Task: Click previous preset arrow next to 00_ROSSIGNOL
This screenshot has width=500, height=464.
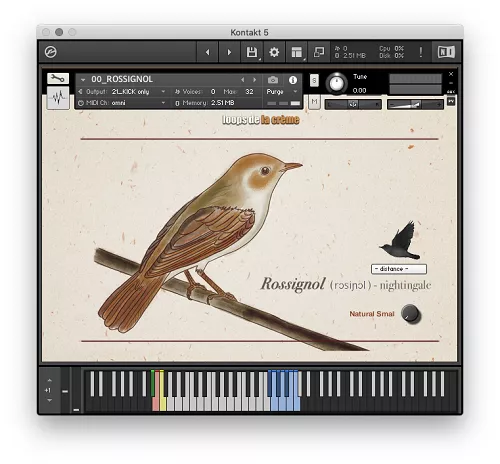Action: pyautogui.click(x=243, y=80)
